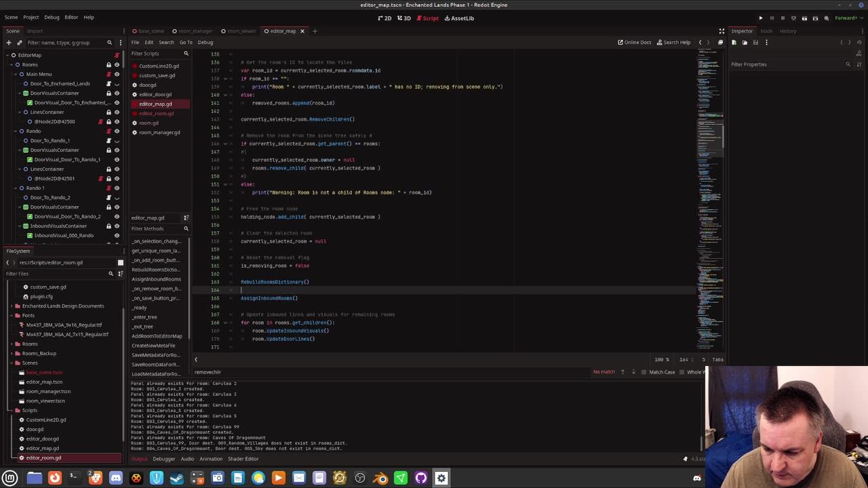Toggle visibility of Door_To_Rando_1 node
Viewport: 868px width, 488px height.
[117, 140]
